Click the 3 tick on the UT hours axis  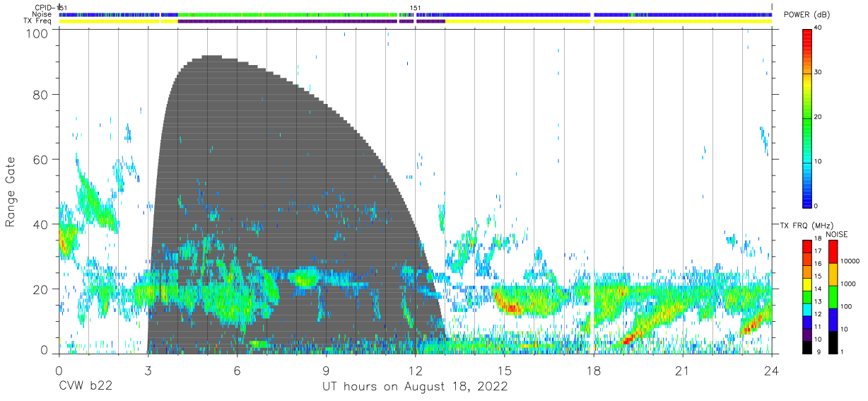(x=148, y=371)
